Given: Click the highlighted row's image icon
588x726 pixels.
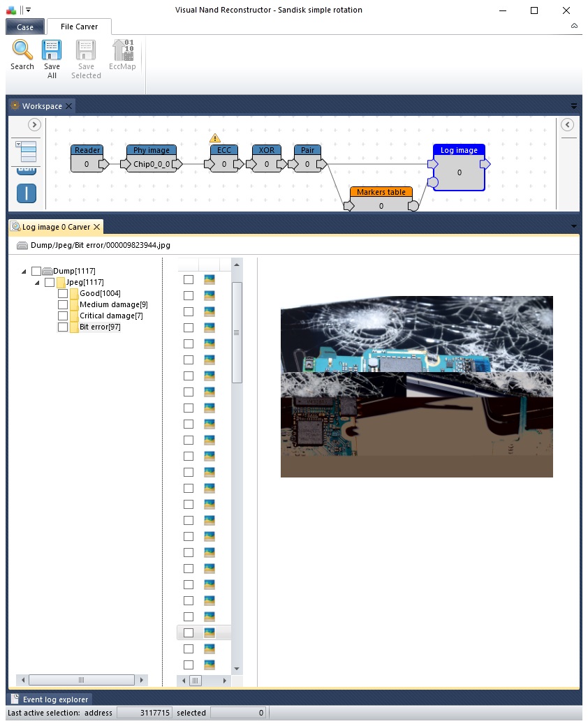Looking at the screenshot, I should pyautogui.click(x=210, y=632).
